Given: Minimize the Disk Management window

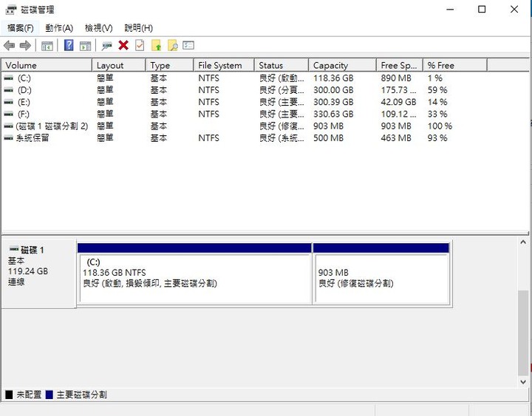Looking at the screenshot, I should point(450,10).
